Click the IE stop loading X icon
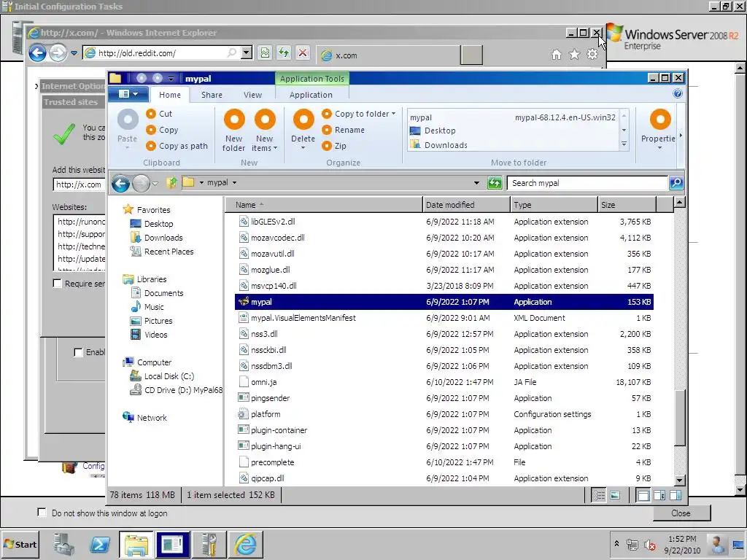Screen dimensions: 747x560 click(303, 52)
